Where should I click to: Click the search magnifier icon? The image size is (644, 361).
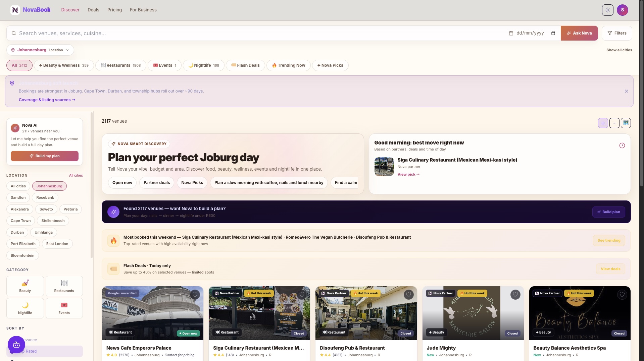pos(14,33)
